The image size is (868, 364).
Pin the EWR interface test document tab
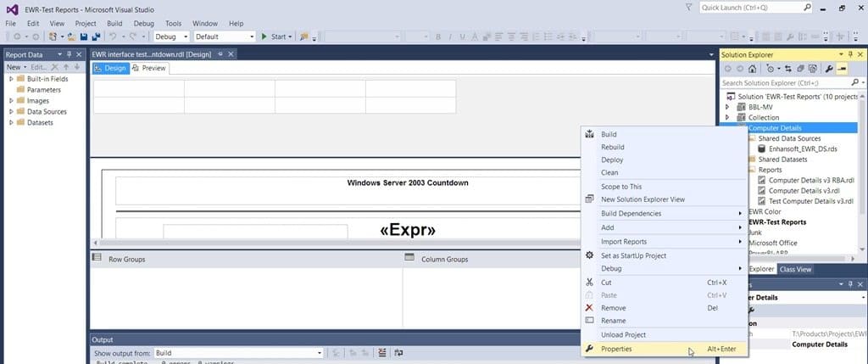(x=220, y=54)
